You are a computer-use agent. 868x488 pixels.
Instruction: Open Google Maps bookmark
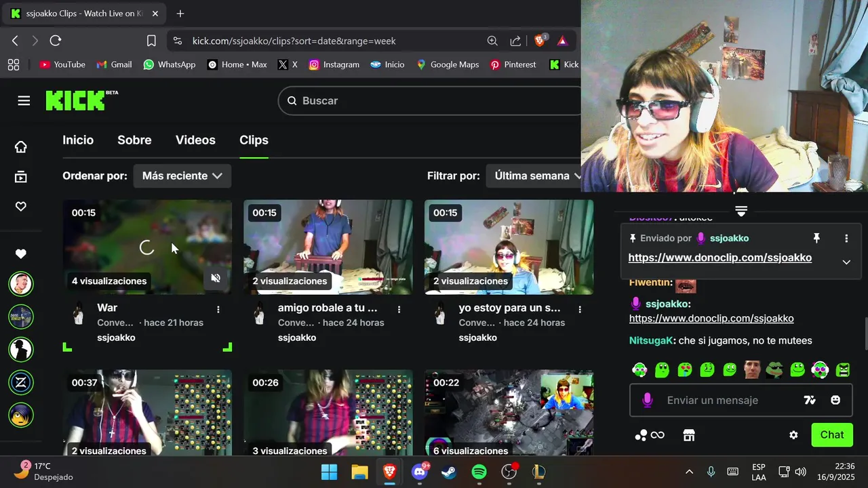[448, 64]
